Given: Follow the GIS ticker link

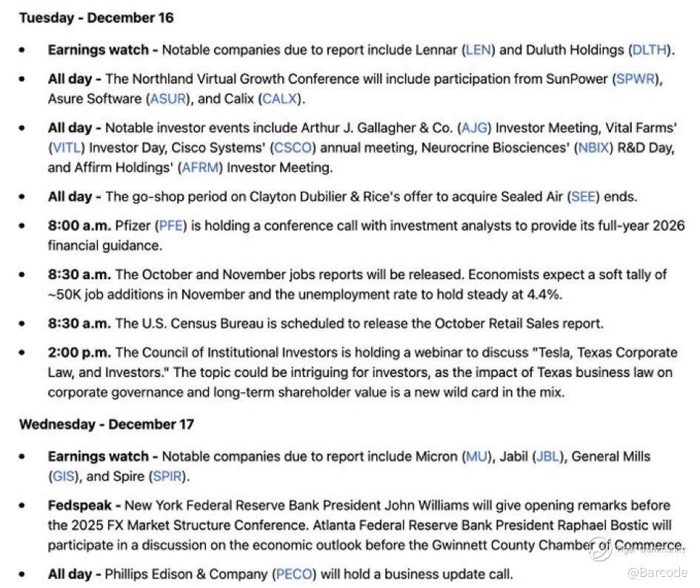Looking at the screenshot, I should click(x=64, y=476).
